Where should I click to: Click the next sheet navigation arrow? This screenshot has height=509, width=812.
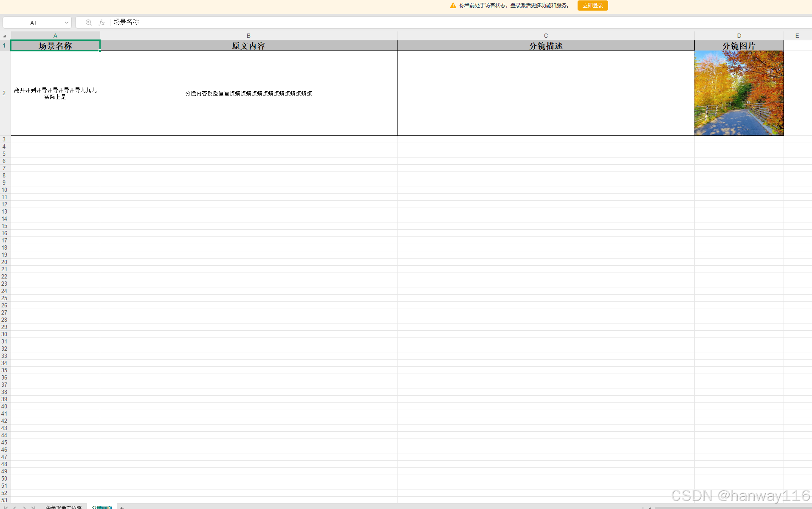24,508
